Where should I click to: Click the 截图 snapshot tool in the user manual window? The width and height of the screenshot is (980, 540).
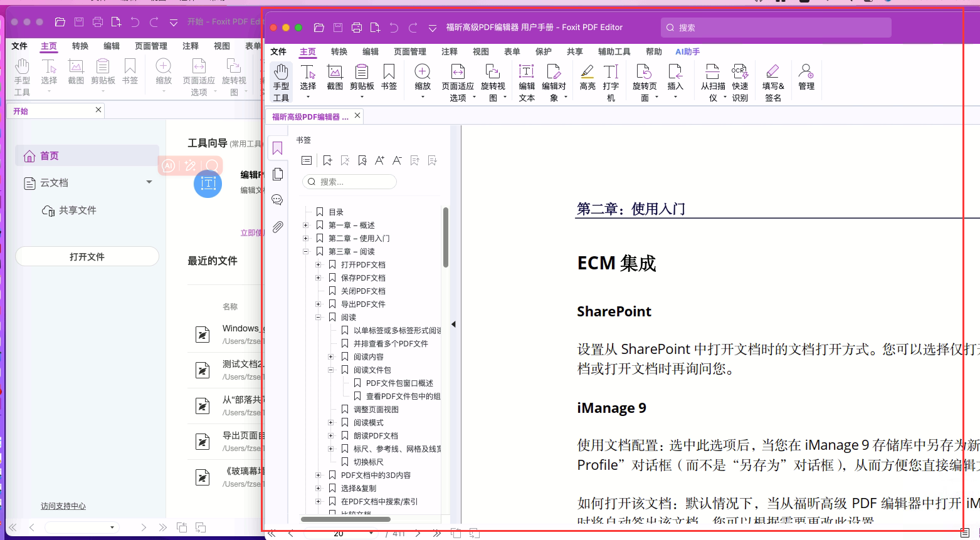(x=335, y=78)
